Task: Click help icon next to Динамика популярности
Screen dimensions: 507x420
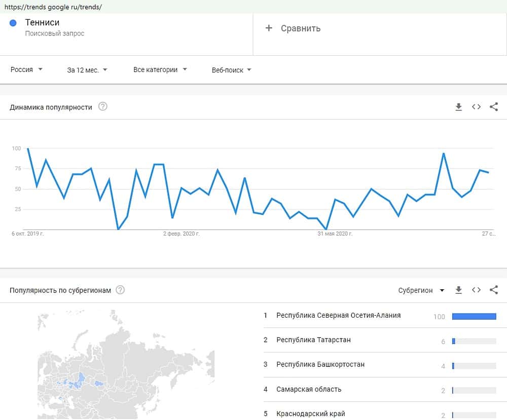Action: 103,107
